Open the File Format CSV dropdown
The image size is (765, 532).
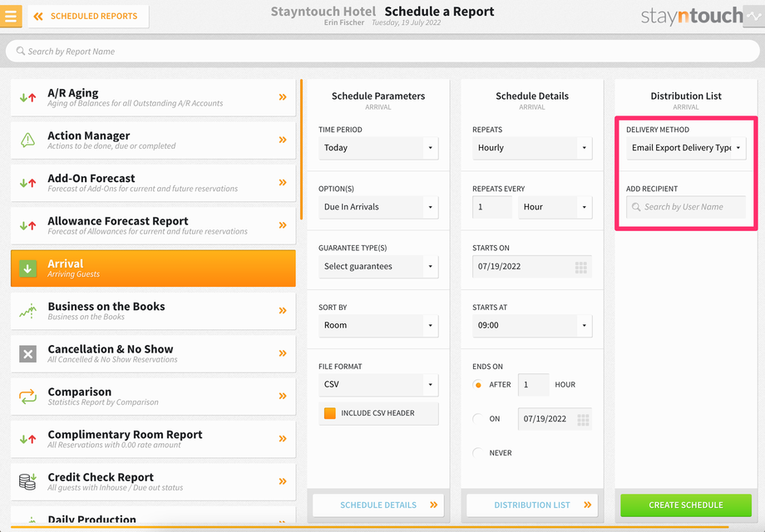point(378,384)
